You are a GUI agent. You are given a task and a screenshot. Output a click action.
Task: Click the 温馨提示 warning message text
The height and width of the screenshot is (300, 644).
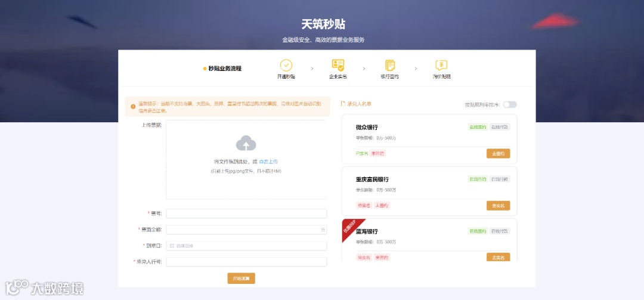[230, 107]
